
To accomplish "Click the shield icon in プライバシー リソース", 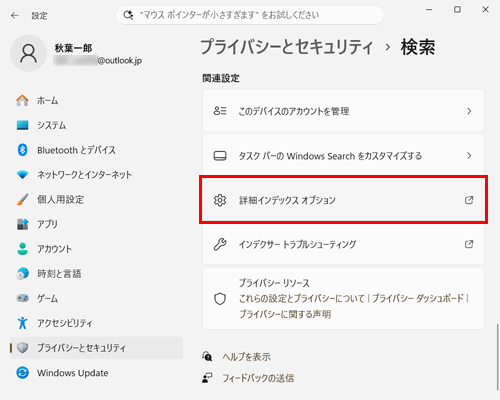I will click(x=220, y=299).
